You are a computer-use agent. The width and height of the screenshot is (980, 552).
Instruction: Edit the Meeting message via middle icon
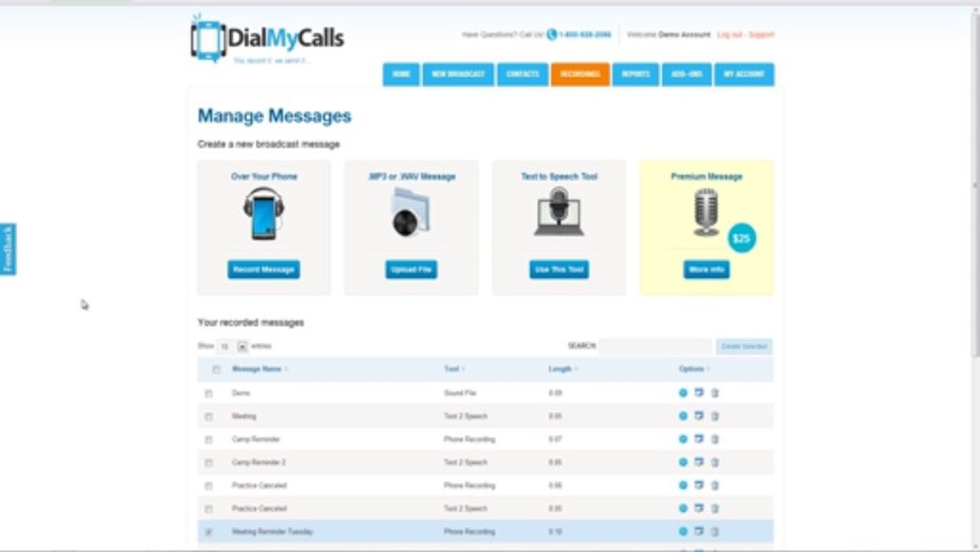pyautogui.click(x=699, y=416)
